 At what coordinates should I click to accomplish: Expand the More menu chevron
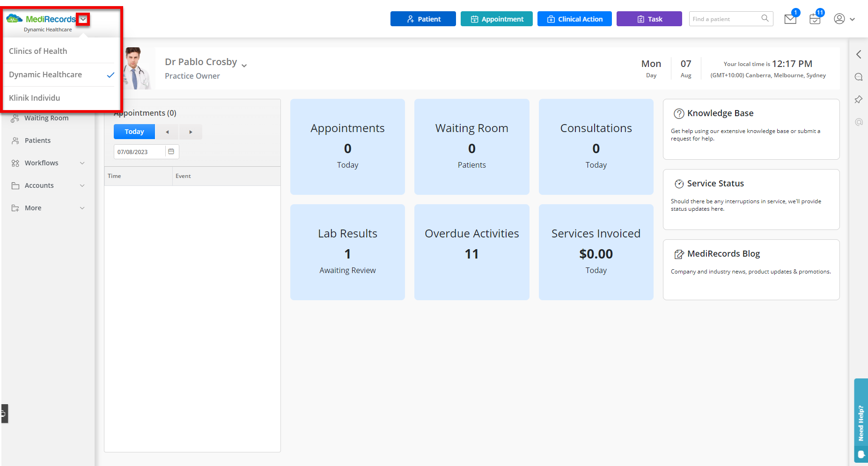pos(82,208)
